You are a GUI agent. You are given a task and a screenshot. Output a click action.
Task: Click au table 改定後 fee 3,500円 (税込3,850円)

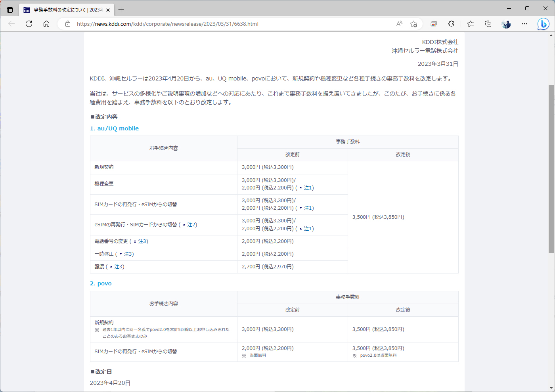[378, 217]
